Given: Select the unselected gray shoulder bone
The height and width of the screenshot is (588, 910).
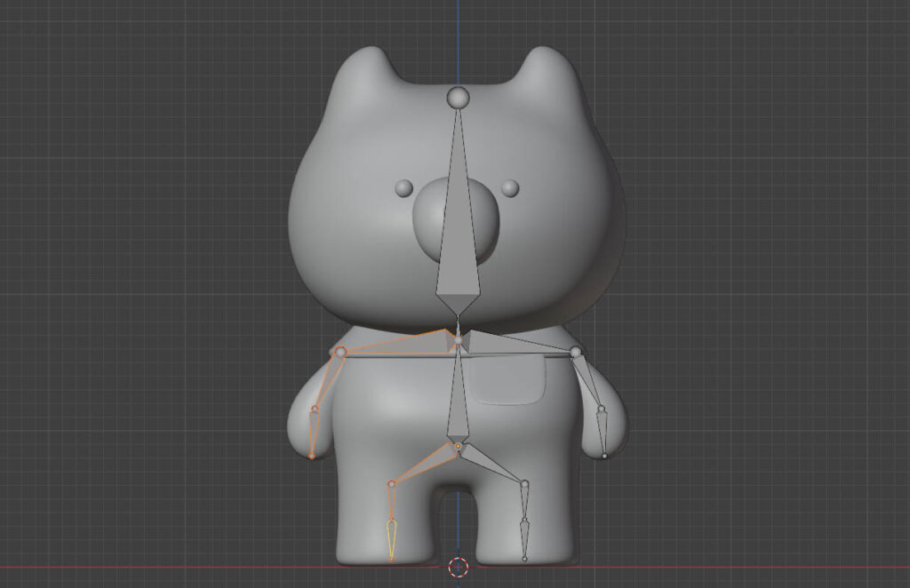Looking at the screenshot, I should tap(520, 342).
